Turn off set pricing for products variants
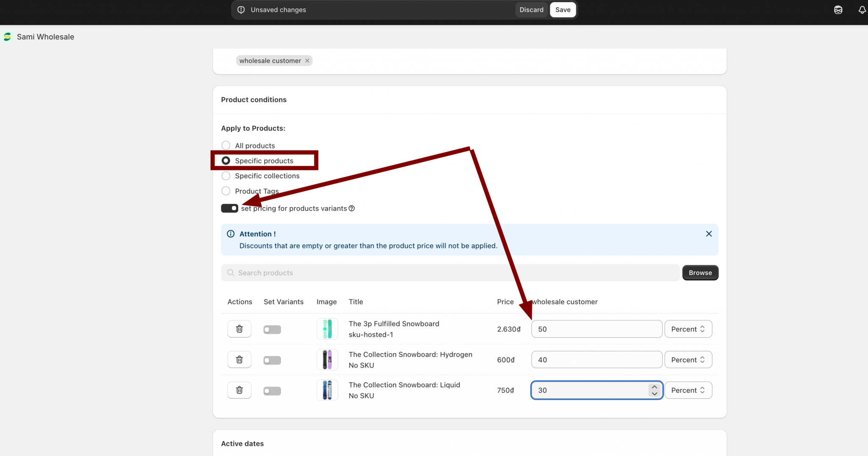 230,208
